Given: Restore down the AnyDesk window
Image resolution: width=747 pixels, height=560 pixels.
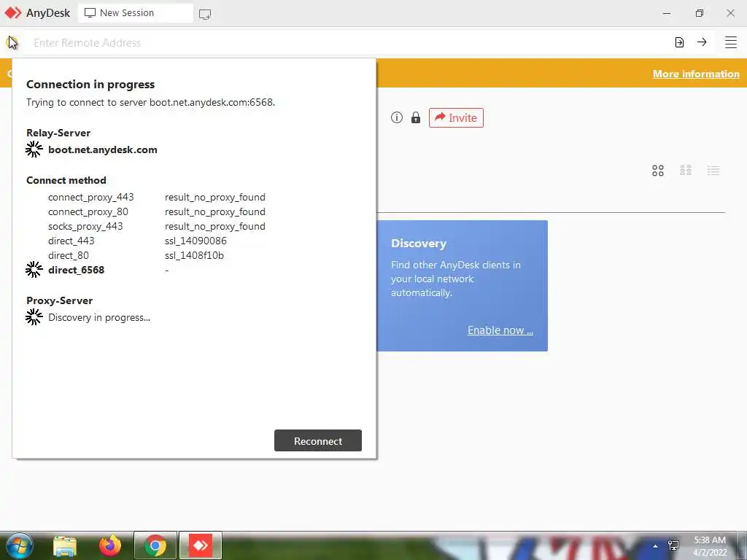Looking at the screenshot, I should pos(699,13).
